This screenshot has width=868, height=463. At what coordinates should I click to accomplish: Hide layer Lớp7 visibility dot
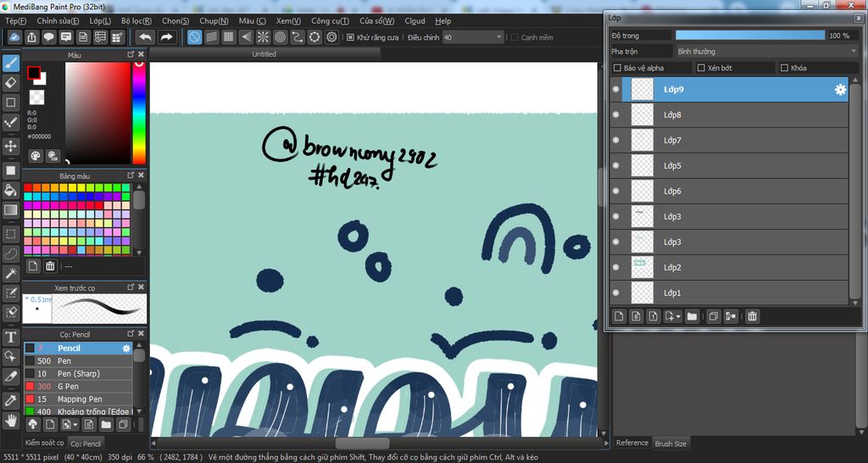click(x=615, y=140)
